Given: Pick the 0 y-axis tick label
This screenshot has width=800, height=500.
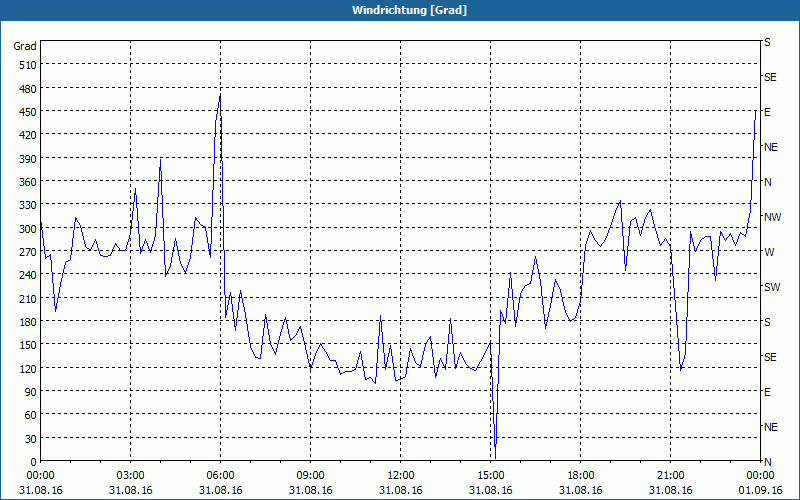Looking at the screenshot, I should tap(34, 462).
